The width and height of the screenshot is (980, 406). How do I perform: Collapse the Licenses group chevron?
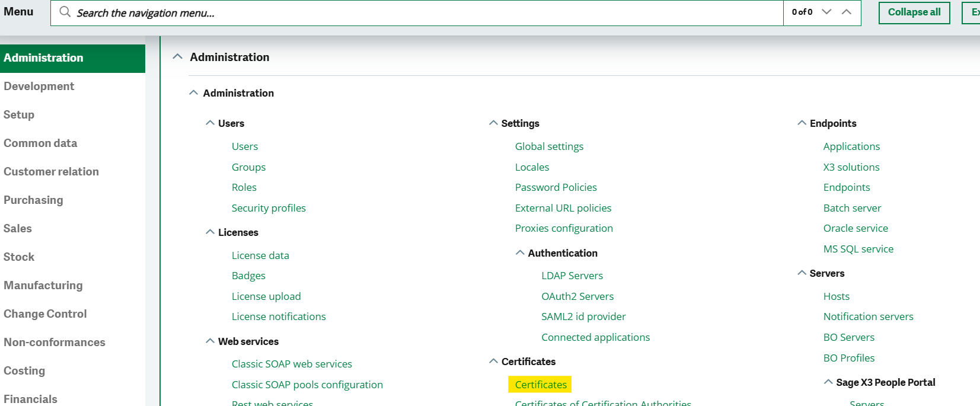coord(210,232)
